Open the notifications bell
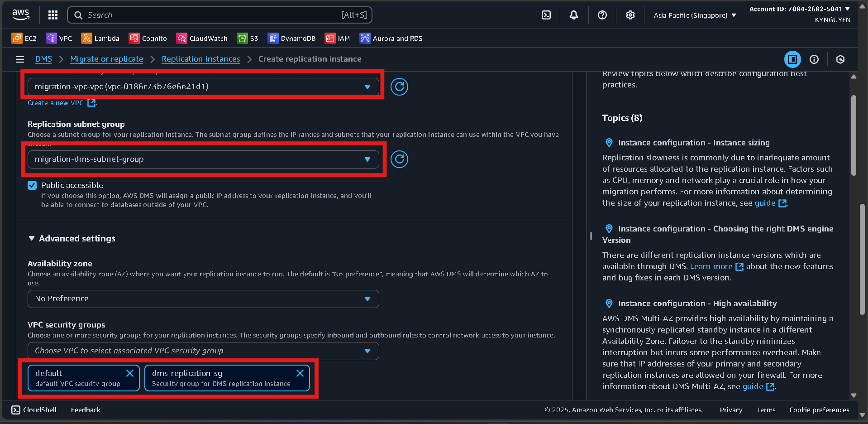The height and width of the screenshot is (424, 868). pyautogui.click(x=573, y=14)
